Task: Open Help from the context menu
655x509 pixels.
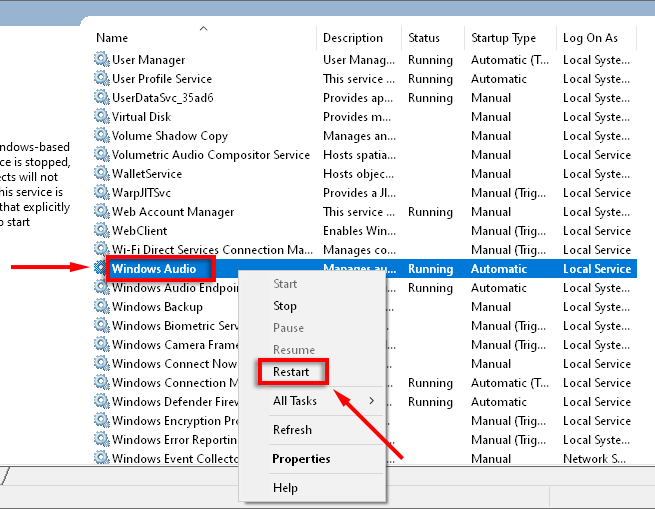Action: pos(285,488)
